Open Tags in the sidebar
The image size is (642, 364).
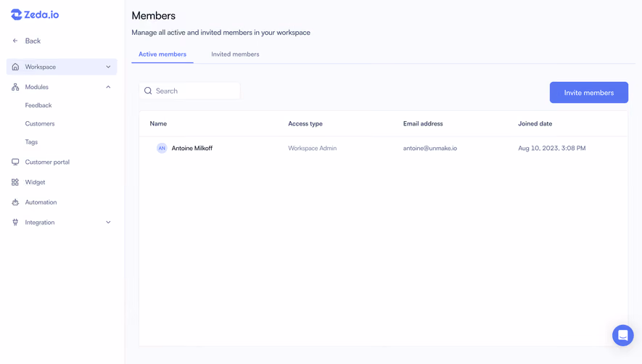(31, 141)
